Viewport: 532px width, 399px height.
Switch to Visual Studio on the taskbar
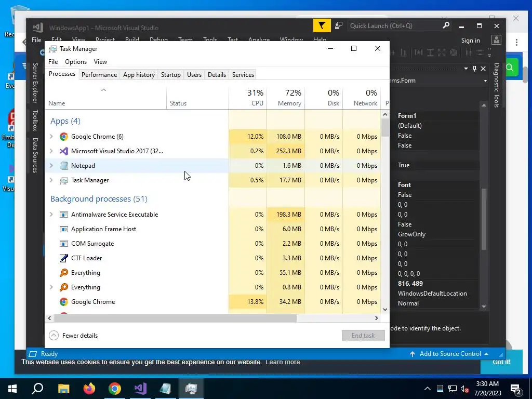coord(140,389)
